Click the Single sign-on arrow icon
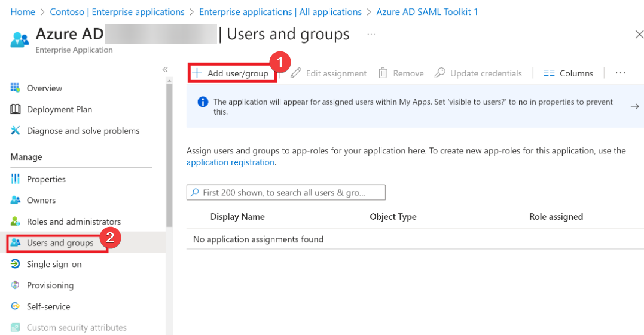Image resolution: width=644 pixels, height=335 pixels. point(15,264)
